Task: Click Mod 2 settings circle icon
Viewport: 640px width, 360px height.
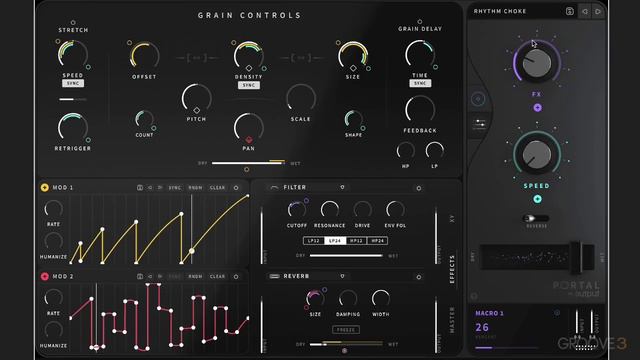Action: [236, 276]
